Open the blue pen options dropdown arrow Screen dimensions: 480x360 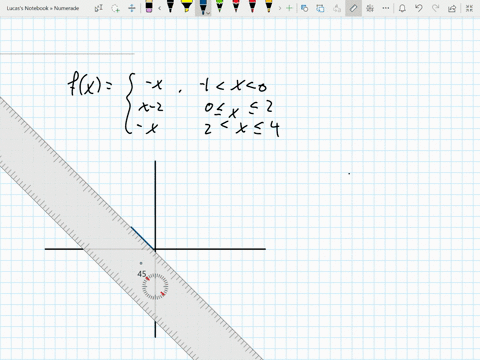pos(208,13)
